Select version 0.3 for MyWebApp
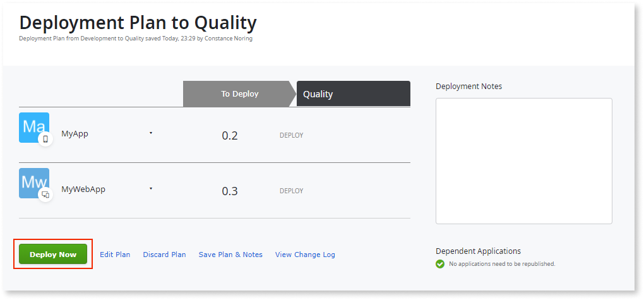 click(230, 191)
